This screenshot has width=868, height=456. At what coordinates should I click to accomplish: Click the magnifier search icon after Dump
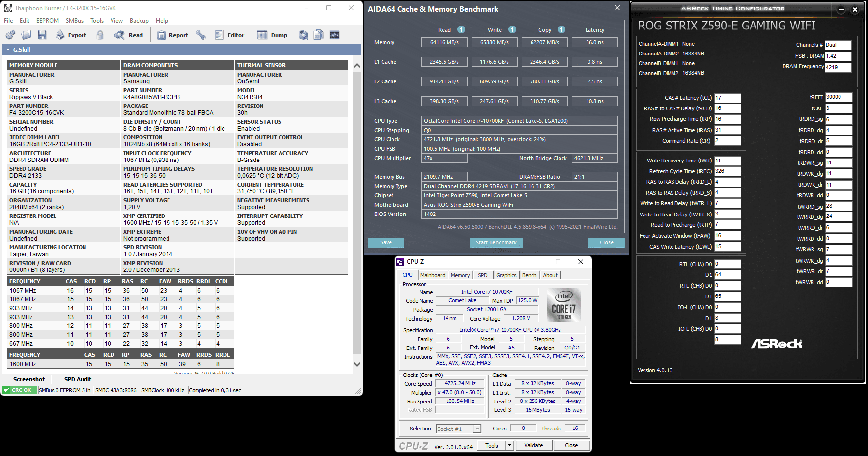coord(304,35)
